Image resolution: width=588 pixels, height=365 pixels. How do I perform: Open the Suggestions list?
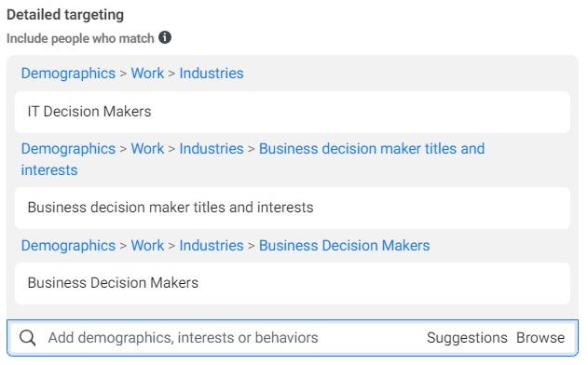(x=467, y=338)
